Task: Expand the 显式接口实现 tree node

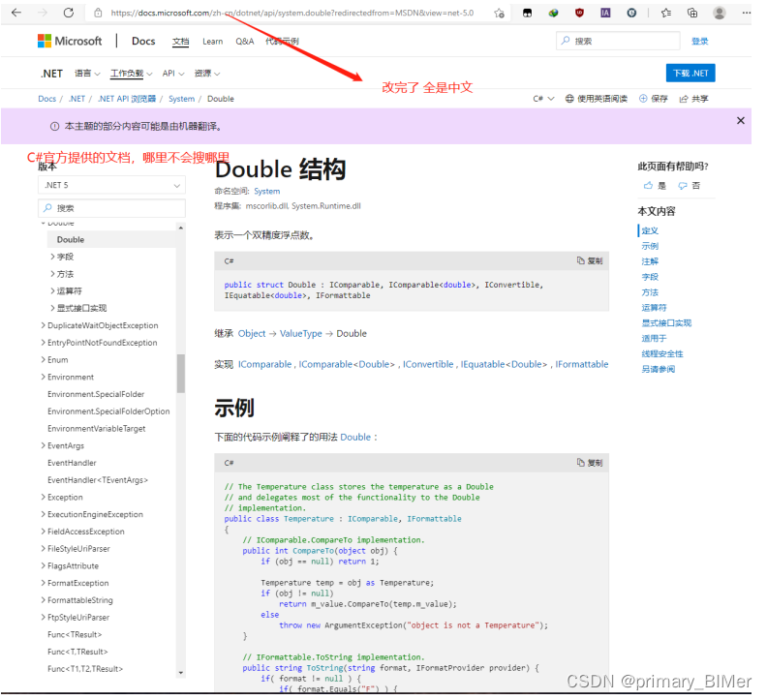Action: (53, 308)
